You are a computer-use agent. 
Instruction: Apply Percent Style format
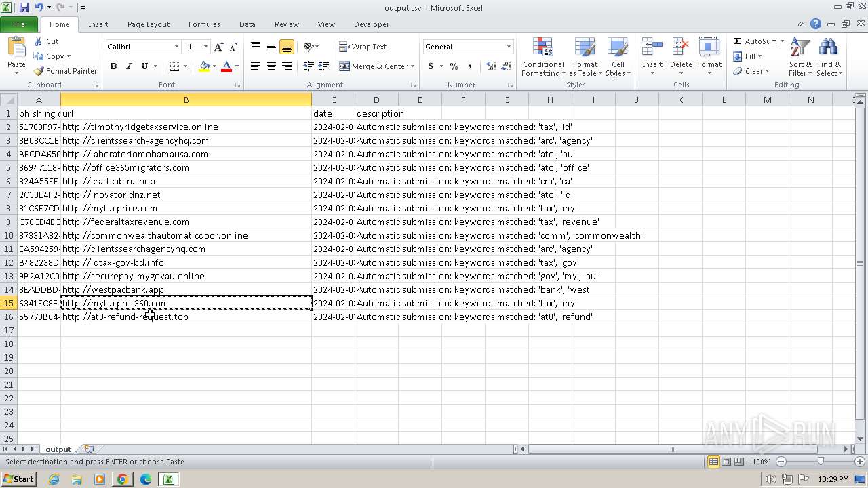[x=454, y=66]
